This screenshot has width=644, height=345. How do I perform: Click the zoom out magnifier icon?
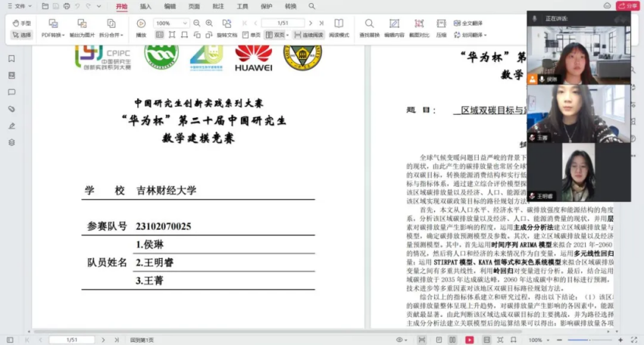click(x=197, y=23)
